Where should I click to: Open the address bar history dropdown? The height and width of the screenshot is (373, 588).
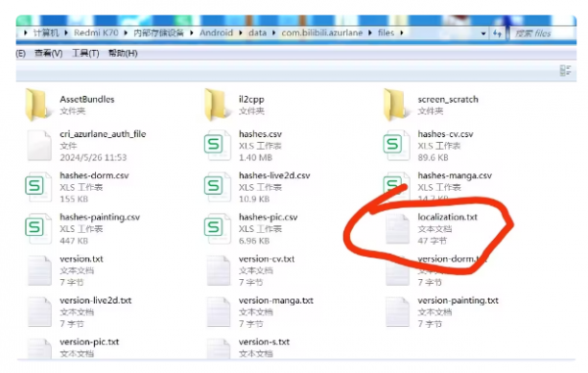click(483, 33)
